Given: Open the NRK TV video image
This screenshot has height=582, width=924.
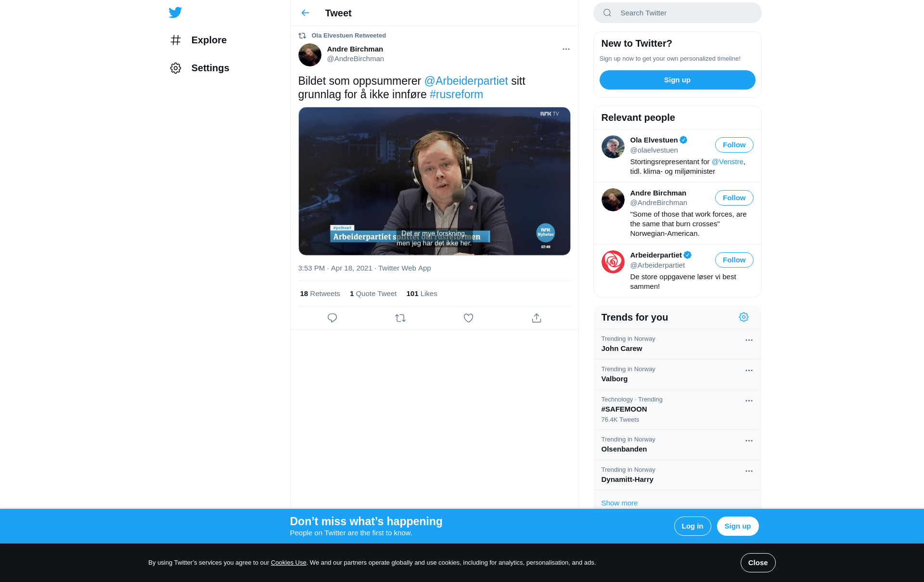Looking at the screenshot, I should [434, 181].
